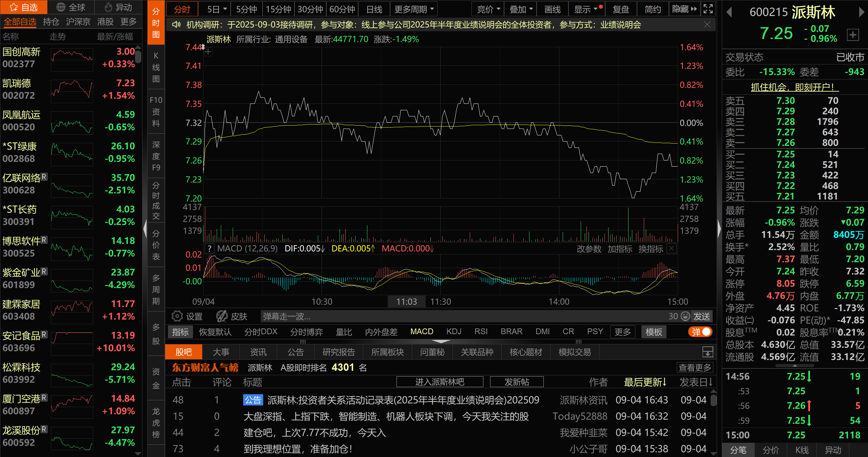Close the institutional research ticker banner
This screenshot has height=457, width=868.
click(x=707, y=25)
